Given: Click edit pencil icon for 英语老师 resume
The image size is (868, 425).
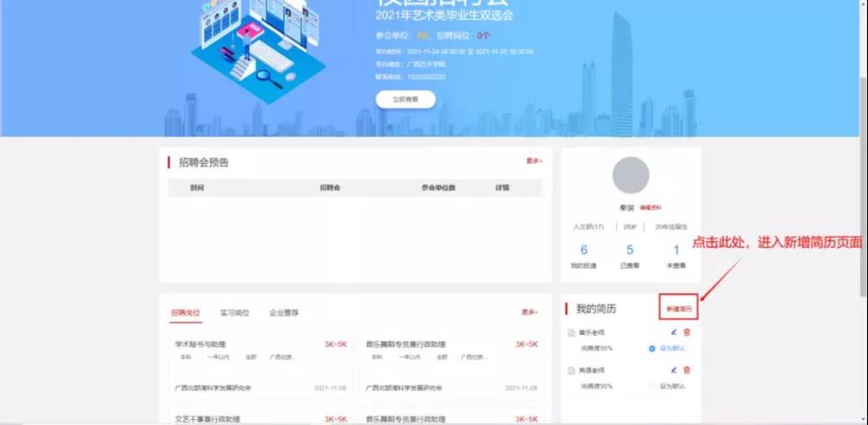Looking at the screenshot, I should [x=674, y=369].
